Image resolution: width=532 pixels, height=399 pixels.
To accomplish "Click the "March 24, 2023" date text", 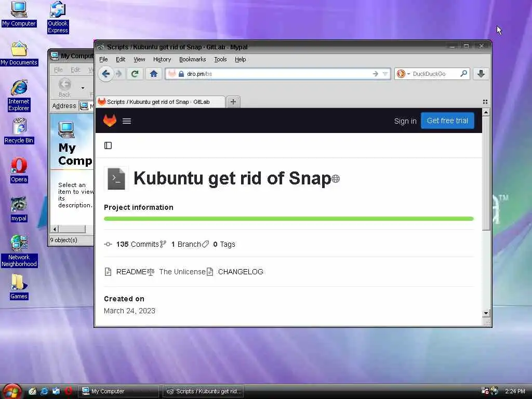I will (x=129, y=311).
